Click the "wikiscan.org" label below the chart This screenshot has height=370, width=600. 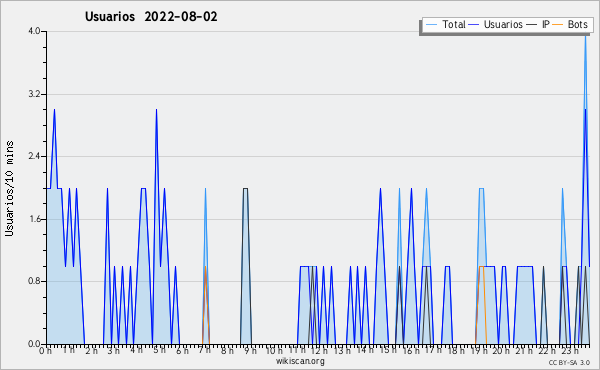coord(300,361)
